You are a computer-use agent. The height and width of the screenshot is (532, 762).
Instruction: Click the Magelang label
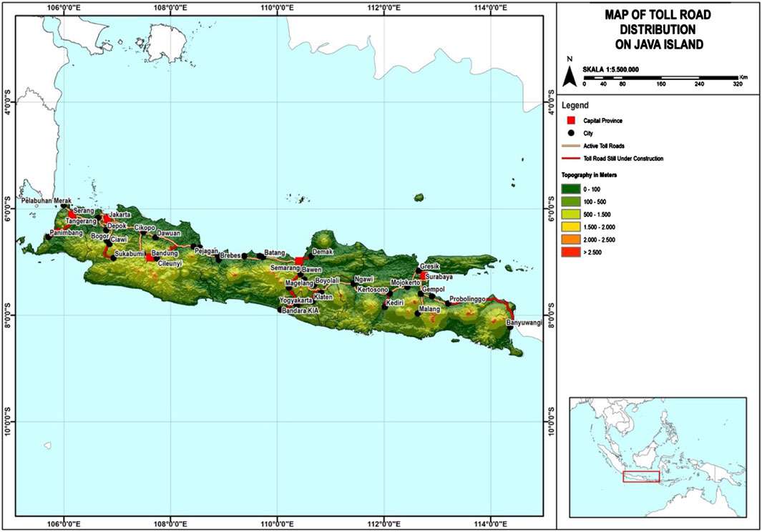(x=299, y=282)
